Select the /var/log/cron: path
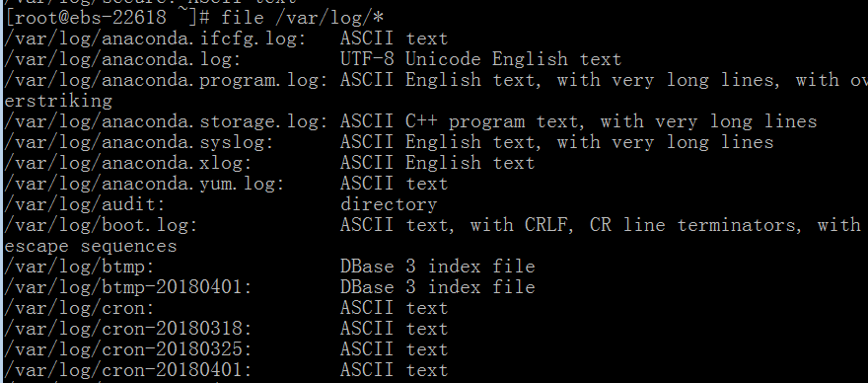Viewport: 868px width, 383px height. (x=79, y=308)
